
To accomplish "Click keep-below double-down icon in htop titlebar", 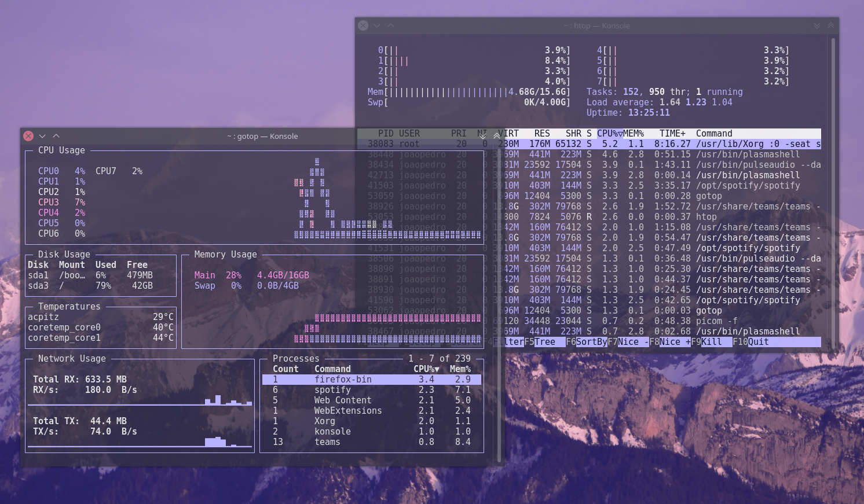I will (817, 25).
